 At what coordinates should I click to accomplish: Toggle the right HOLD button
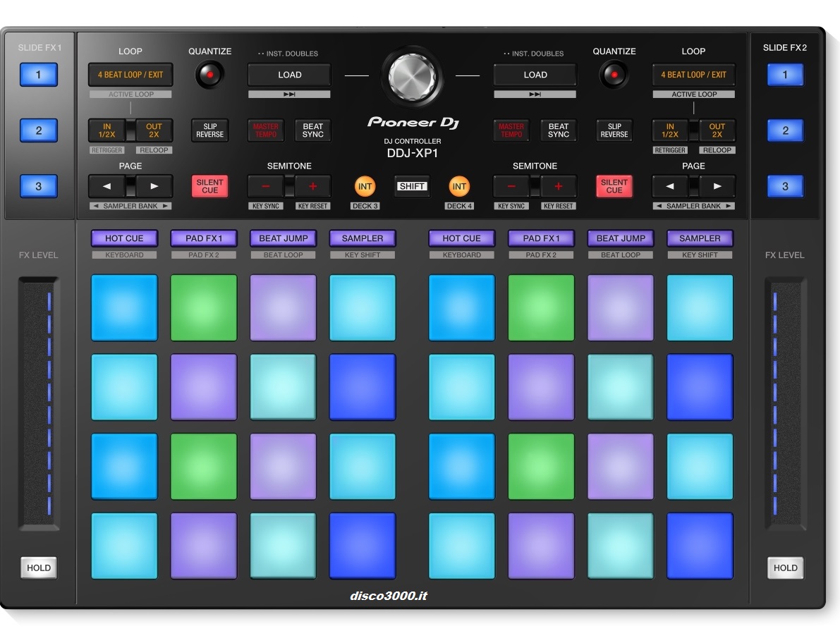(786, 568)
